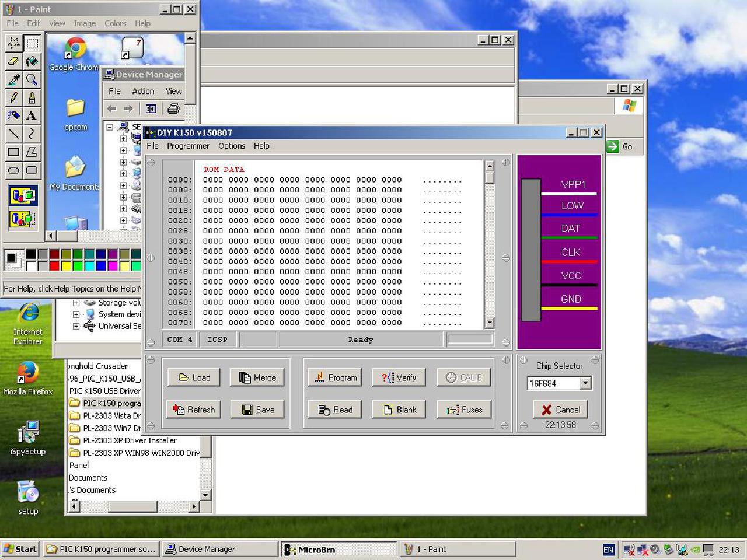Choose the Fill With Color bucket tool
The height and width of the screenshot is (560, 747).
click(x=32, y=61)
